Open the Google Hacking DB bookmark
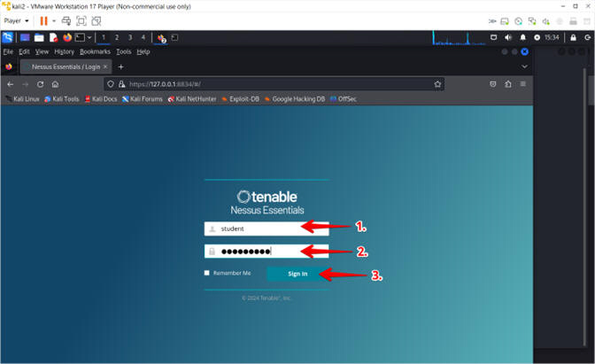 pos(295,99)
